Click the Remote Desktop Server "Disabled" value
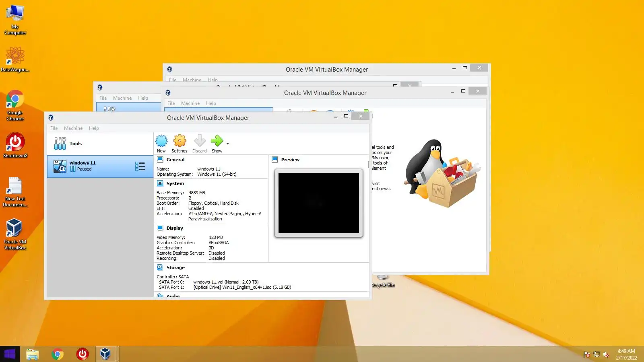Image resolution: width=644 pixels, height=362 pixels. [x=217, y=253]
